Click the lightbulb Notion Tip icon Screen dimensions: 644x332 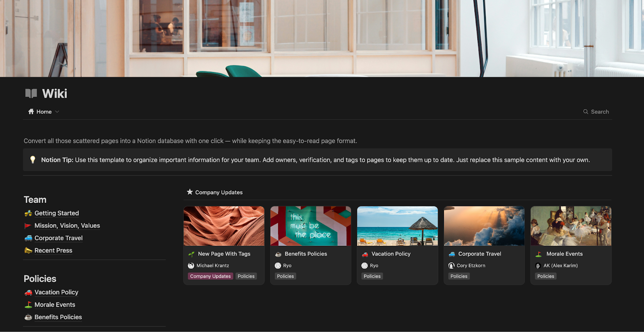33,160
